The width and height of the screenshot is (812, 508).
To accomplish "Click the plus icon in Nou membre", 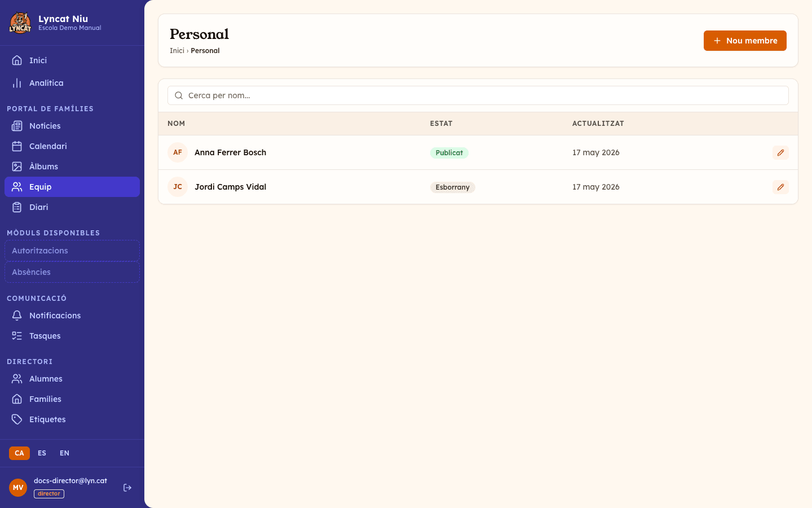I will pyautogui.click(x=717, y=41).
